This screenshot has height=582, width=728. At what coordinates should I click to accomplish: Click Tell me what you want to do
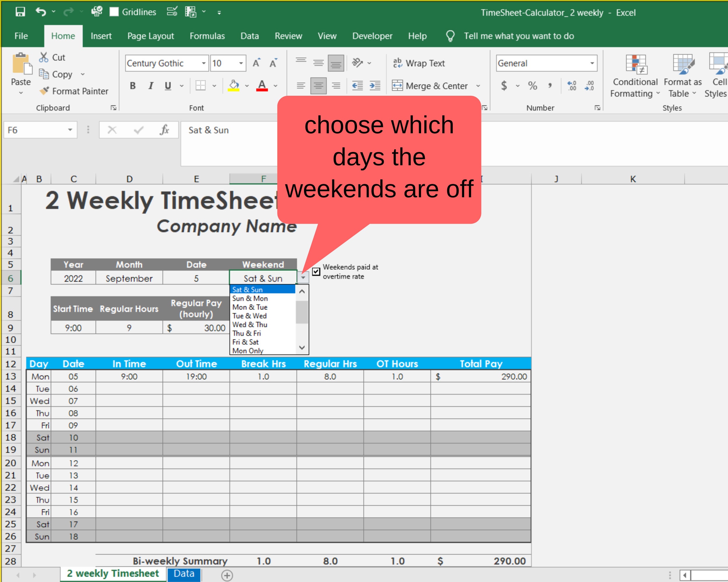519,36
